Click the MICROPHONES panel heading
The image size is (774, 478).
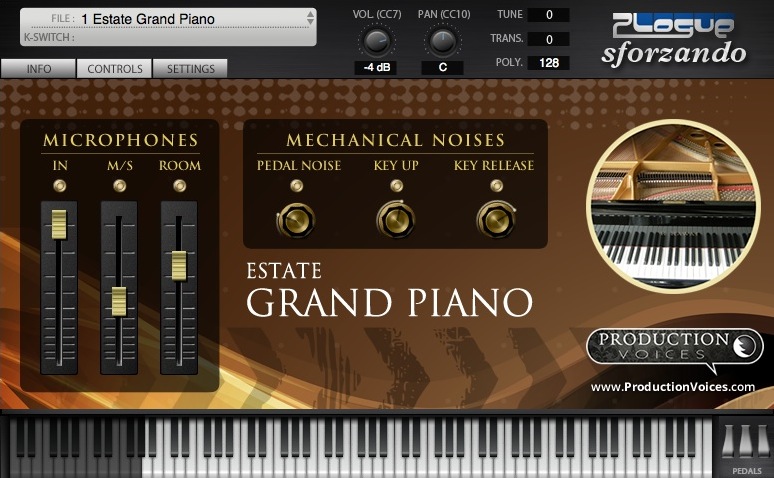(x=120, y=140)
